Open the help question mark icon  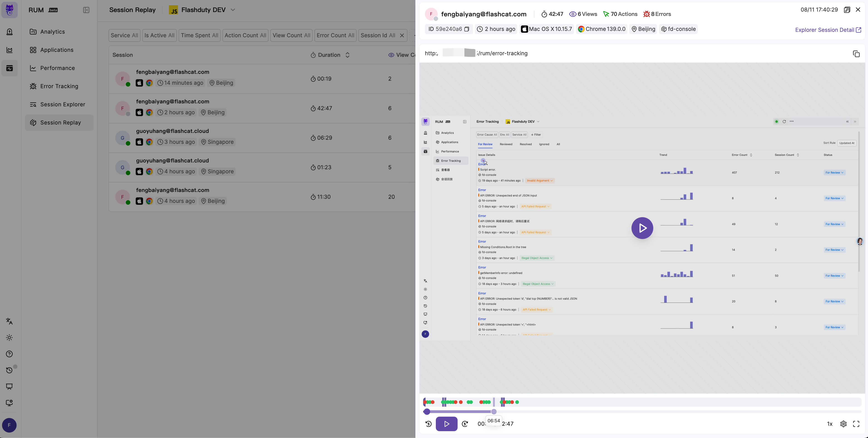[10, 354]
